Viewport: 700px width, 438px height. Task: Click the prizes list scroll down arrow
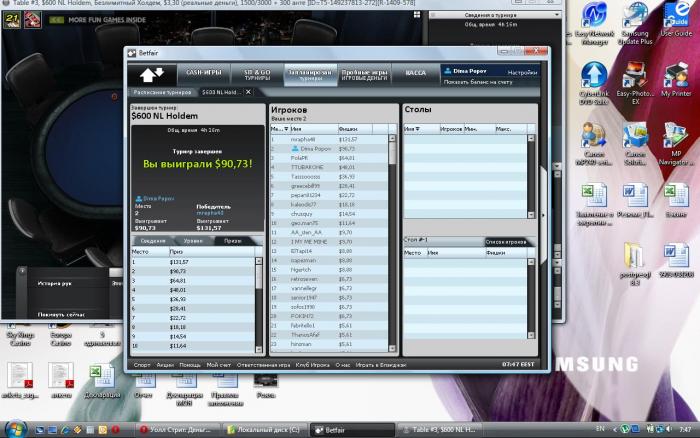258,349
